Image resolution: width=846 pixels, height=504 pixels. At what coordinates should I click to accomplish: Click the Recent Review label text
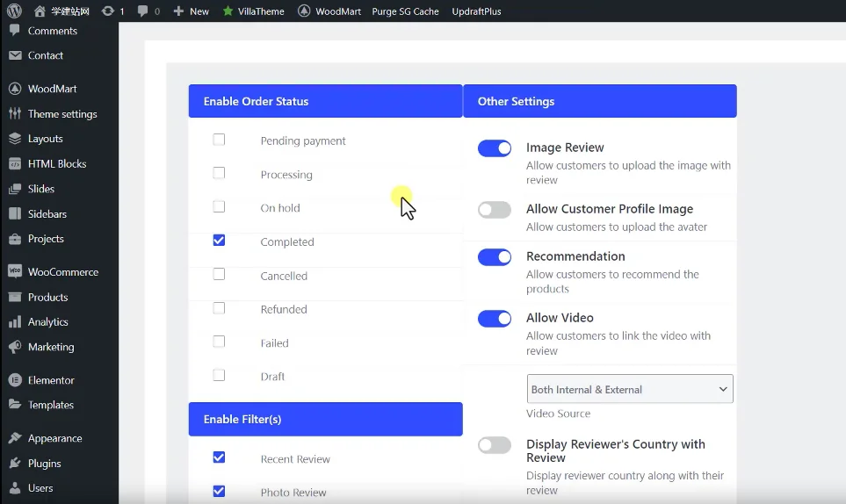[295, 459]
